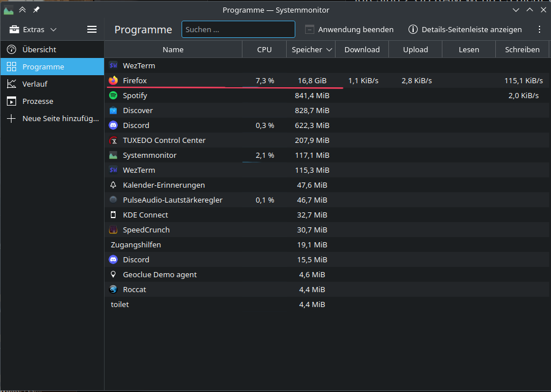Select the toilet row
This screenshot has width=551, height=392.
327,304
